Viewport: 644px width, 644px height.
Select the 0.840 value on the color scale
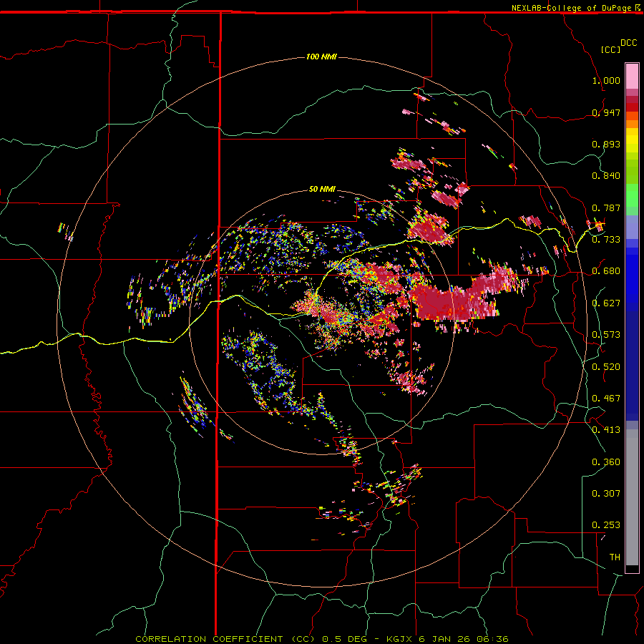(x=606, y=176)
